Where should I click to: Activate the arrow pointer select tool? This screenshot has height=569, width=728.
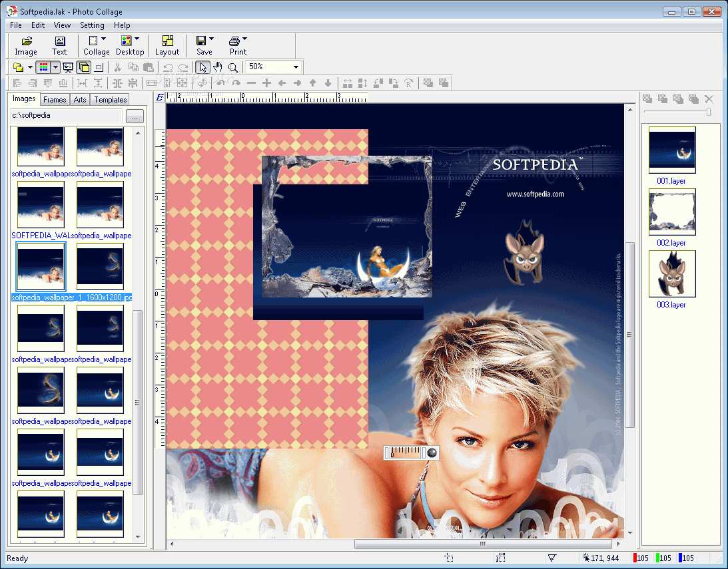click(202, 67)
